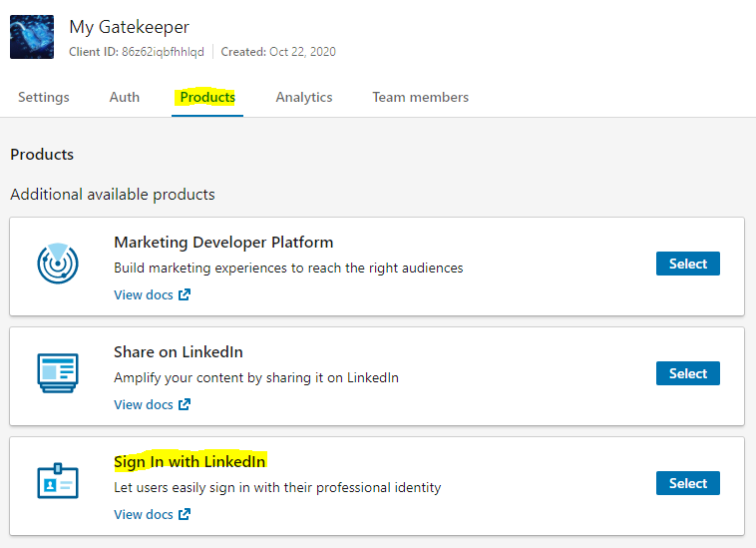Screen dimensions: 756x548
Task: Open View docs for Marketing Developer Platform
Action: click(x=144, y=295)
